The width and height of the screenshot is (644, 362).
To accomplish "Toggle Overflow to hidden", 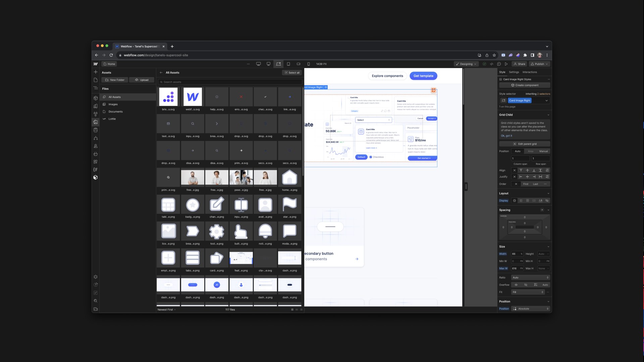I will click(x=526, y=285).
